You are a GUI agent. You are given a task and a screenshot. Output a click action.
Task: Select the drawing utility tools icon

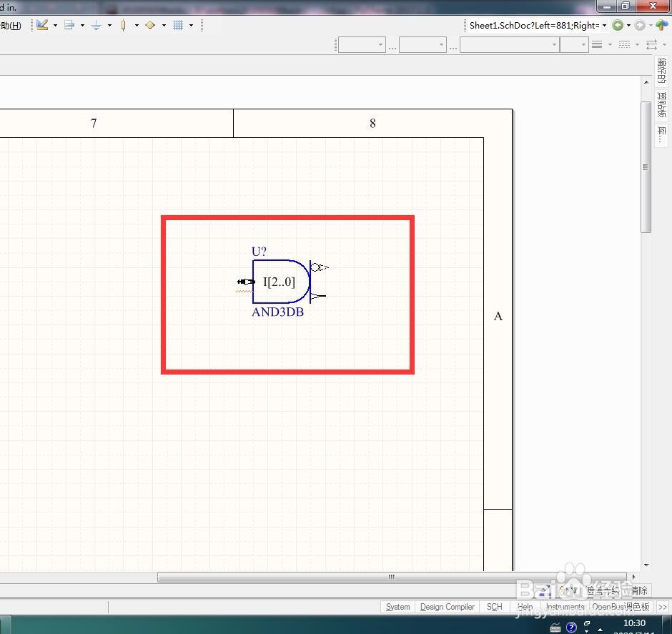42,25
